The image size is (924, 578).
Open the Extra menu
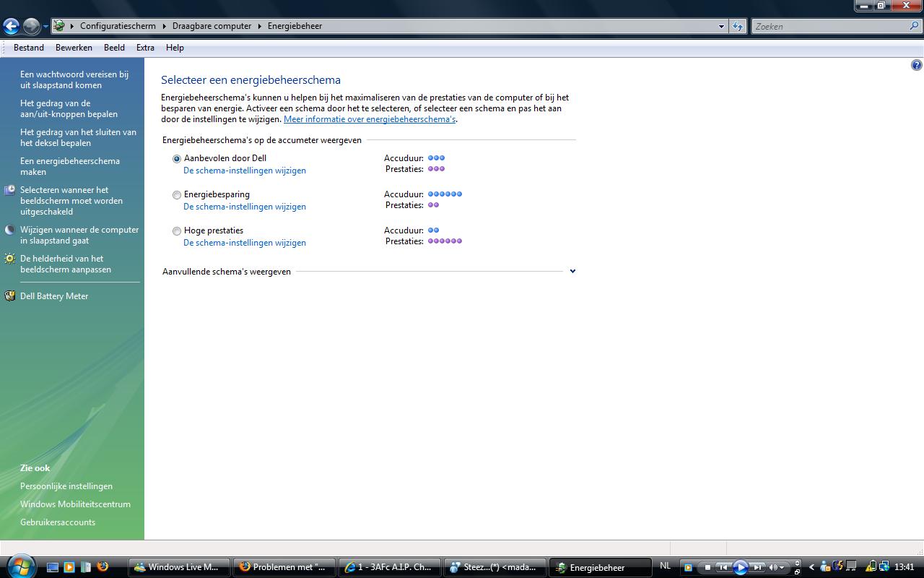click(145, 48)
